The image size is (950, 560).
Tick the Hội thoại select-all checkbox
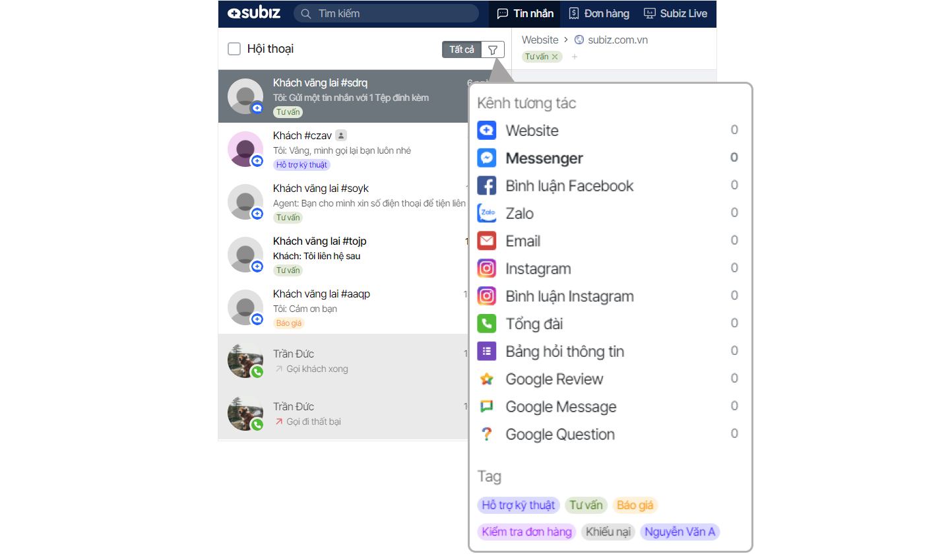tap(234, 49)
